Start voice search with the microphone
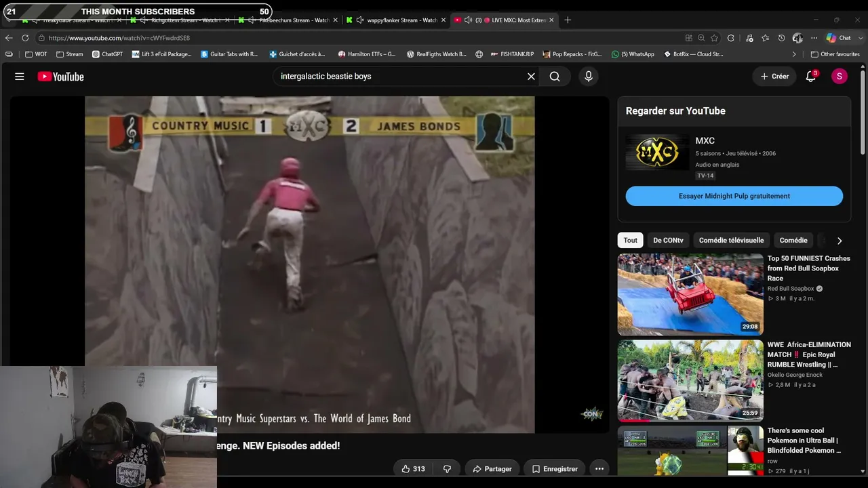The width and height of the screenshot is (868, 488). 589,77
